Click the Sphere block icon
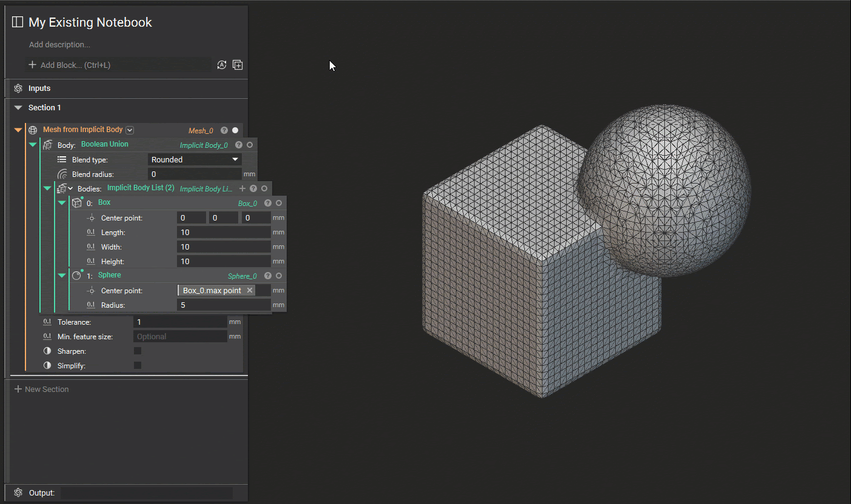Screen dimensions: 851x504 (76, 276)
